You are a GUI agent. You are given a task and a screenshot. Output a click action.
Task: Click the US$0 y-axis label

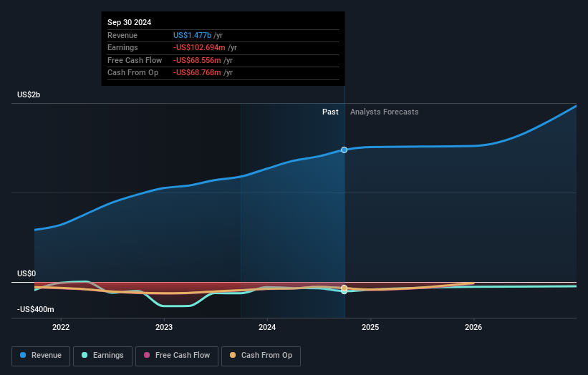tap(26, 273)
